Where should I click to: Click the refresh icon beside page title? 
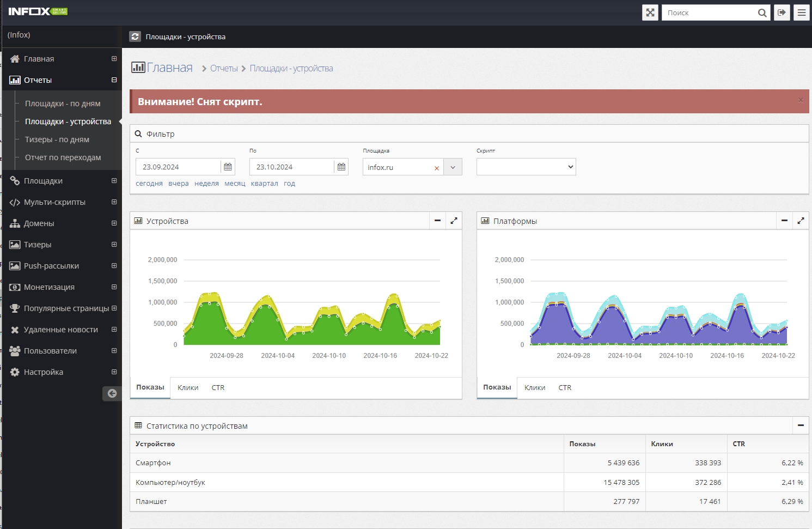pyautogui.click(x=135, y=37)
